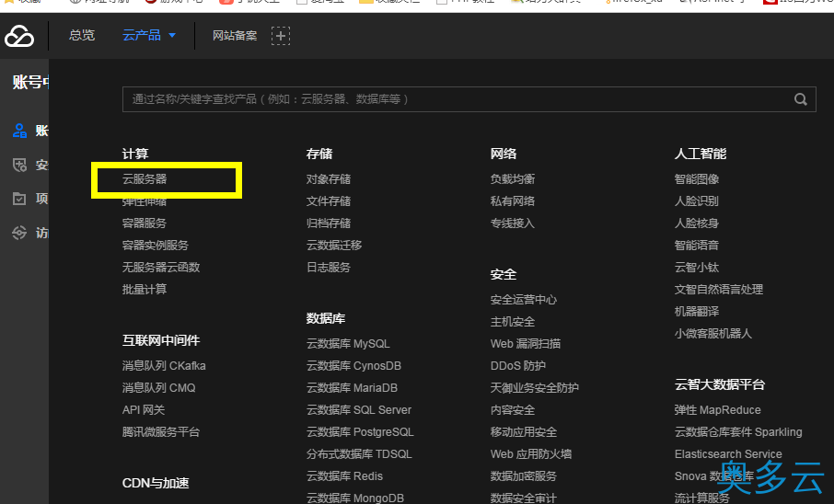The image size is (834, 504).
Task: Open 文件存储 link
Action: click(329, 201)
